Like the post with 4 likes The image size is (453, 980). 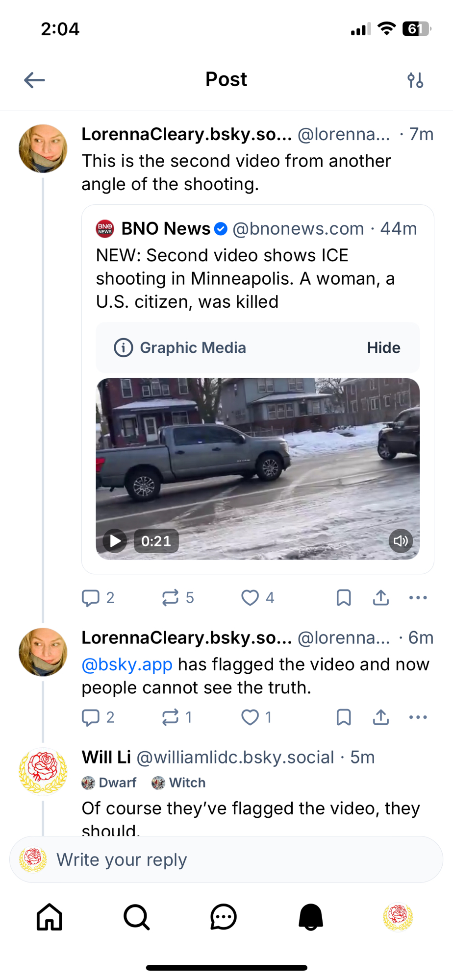click(x=250, y=598)
